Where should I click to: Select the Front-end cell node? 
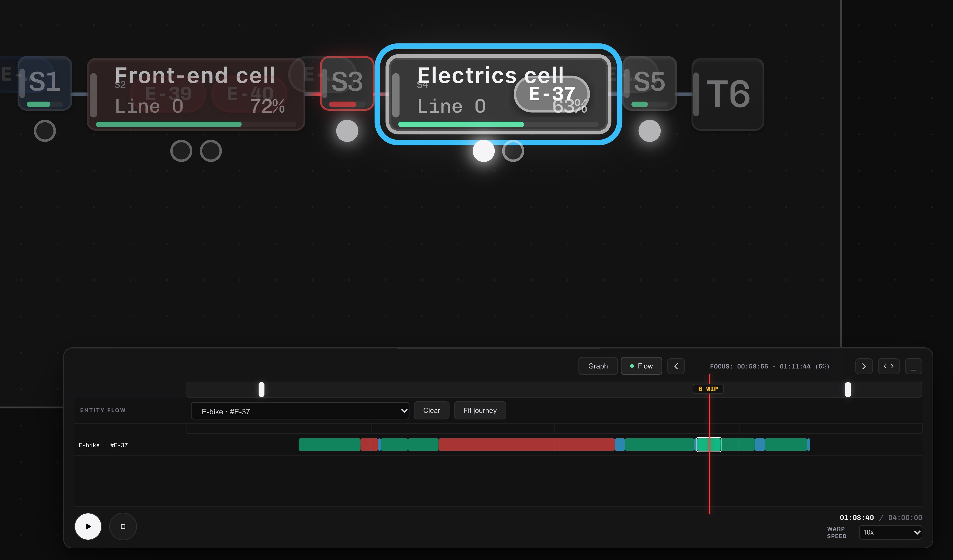point(196,94)
